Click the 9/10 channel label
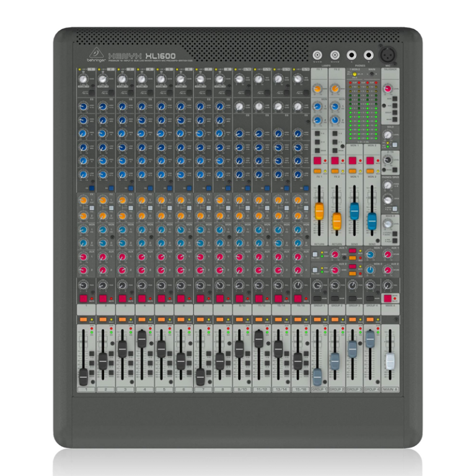Viewport: 476px width, 476px height. pos(242,389)
